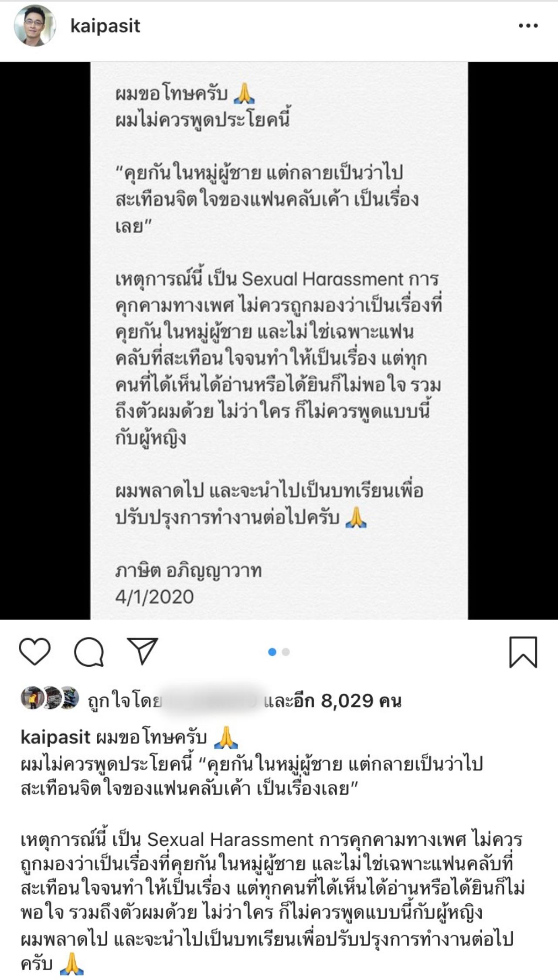Tap the kaipasit username in the header
This screenshot has height=980, width=558.
coord(105,26)
